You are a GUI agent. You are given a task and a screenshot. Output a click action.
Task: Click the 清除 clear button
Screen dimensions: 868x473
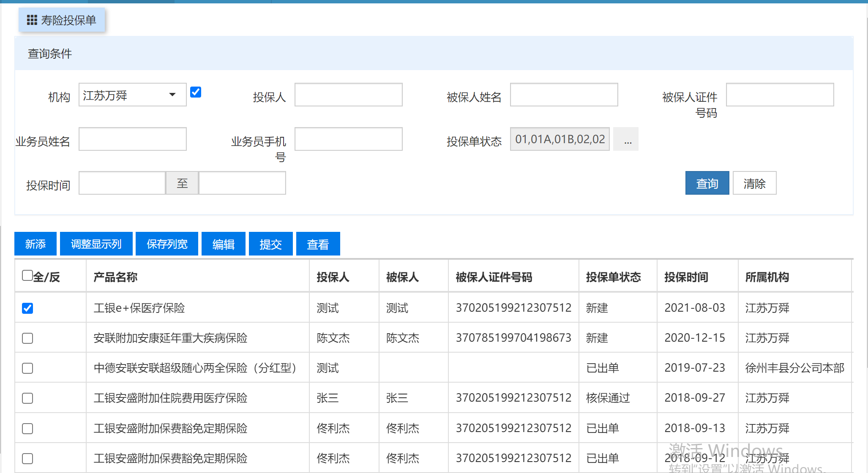coord(754,183)
